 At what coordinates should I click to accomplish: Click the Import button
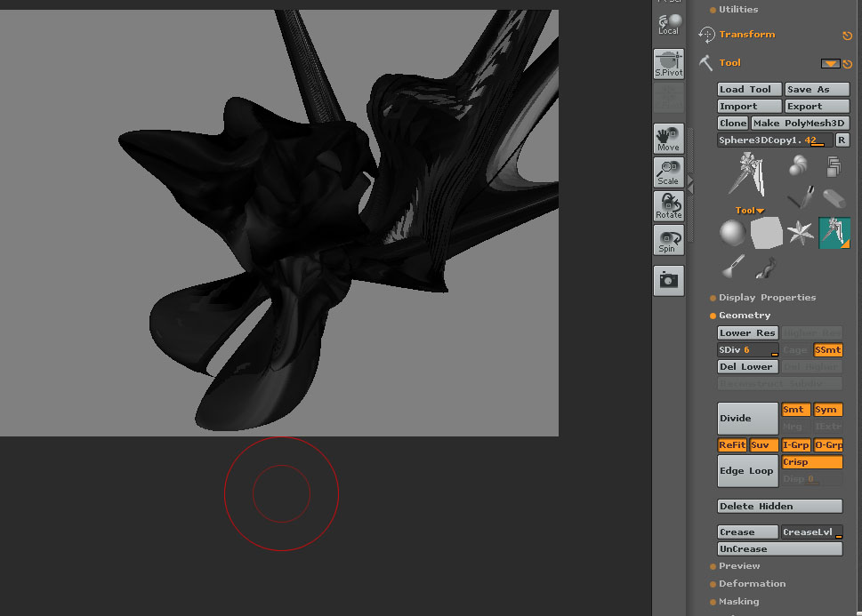coord(749,107)
